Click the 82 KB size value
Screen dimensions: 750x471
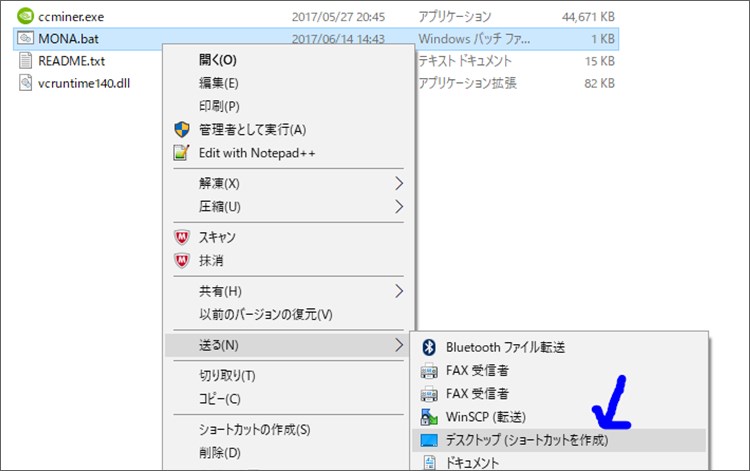[599, 83]
